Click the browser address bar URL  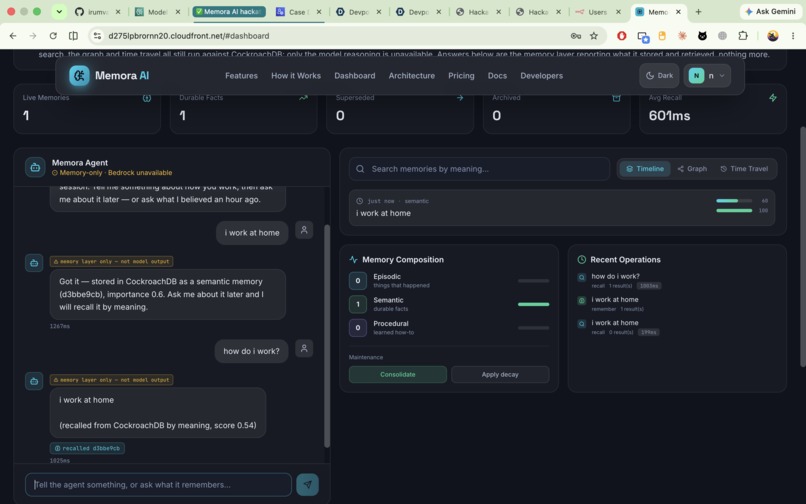189,35
